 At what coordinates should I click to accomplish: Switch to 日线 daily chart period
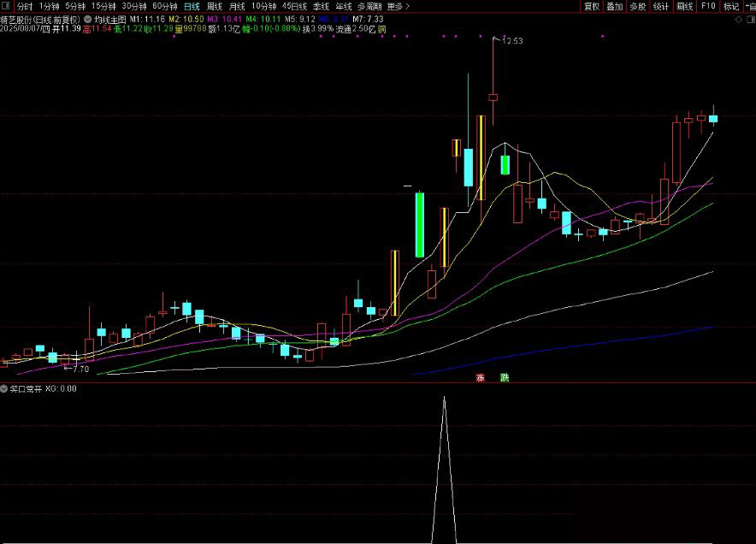(191, 6)
